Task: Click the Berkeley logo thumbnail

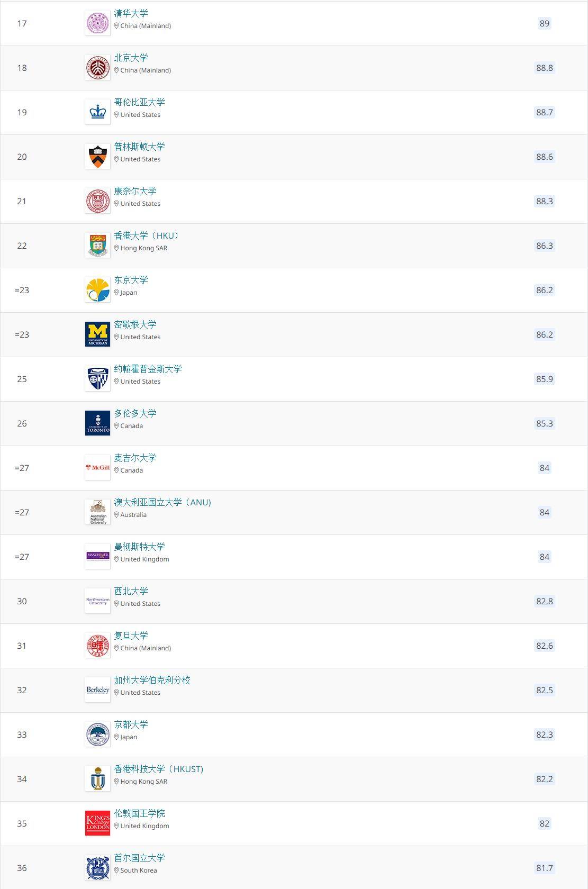Action: (97, 690)
